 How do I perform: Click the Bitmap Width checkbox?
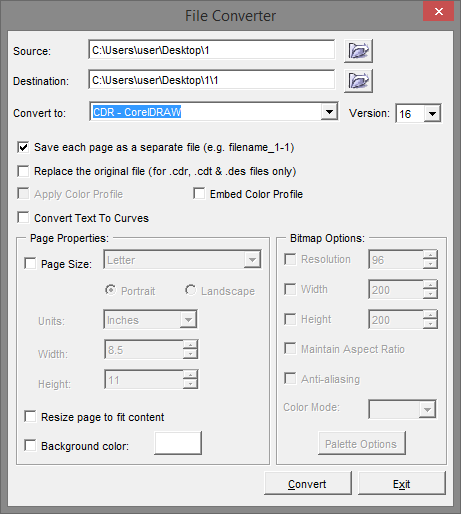(290, 289)
